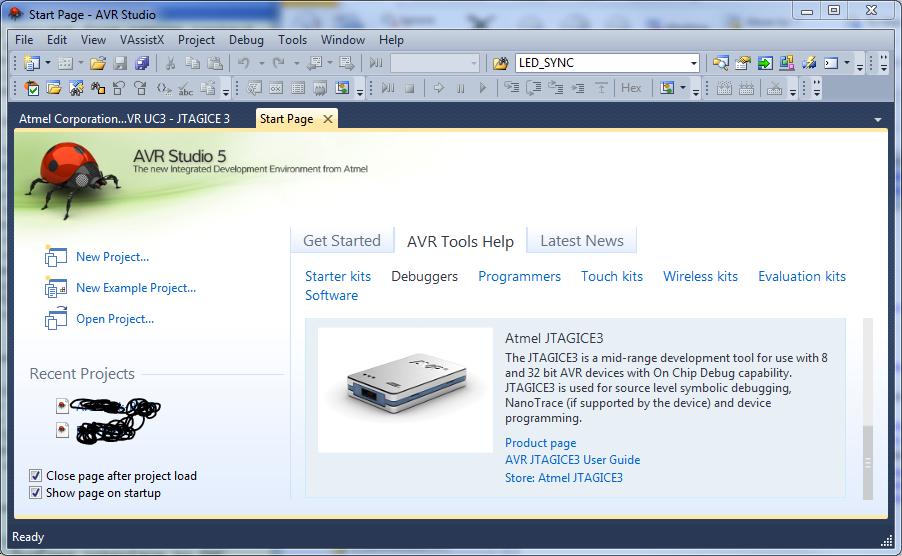Click the Find in Files binoculars-folder icon

pyautogui.click(x=500, y=63)
